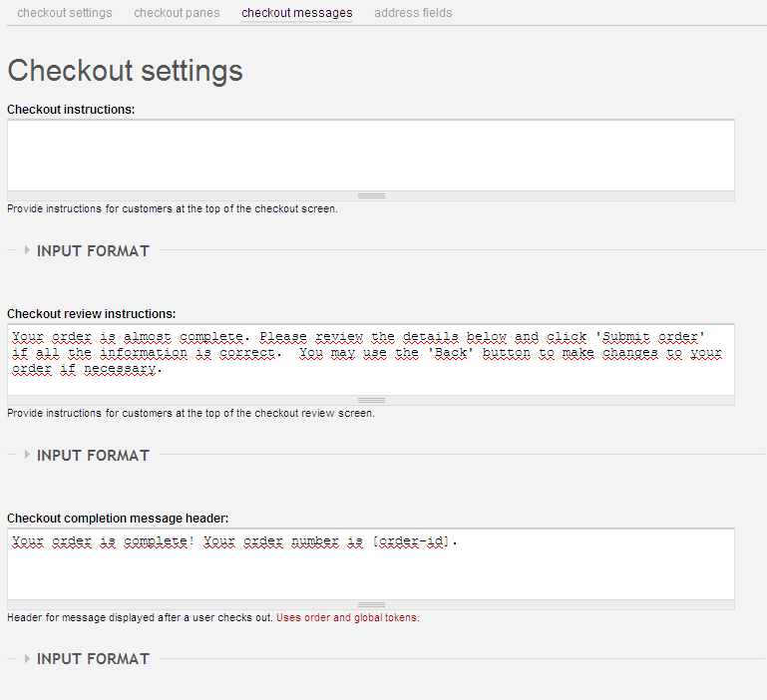This screenshot has height=700, width=767.
Task: Expand INPUT FORMAT below Checkout instructions
Action: click(x=93, y=251)
